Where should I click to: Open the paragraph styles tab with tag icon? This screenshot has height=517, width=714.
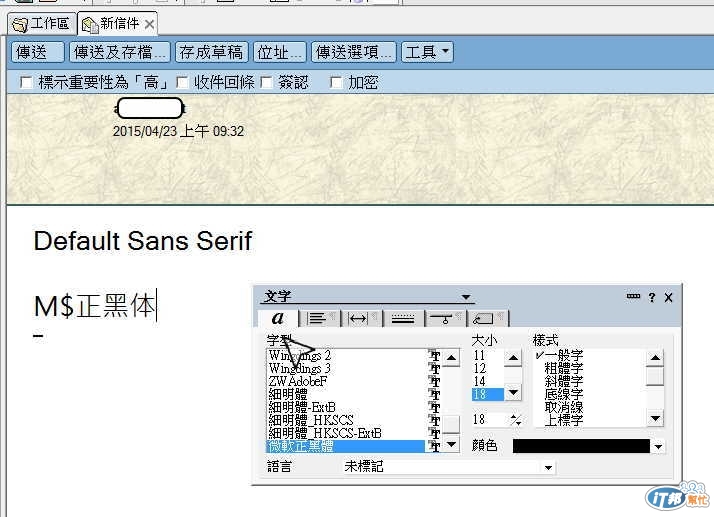(486, 318)
